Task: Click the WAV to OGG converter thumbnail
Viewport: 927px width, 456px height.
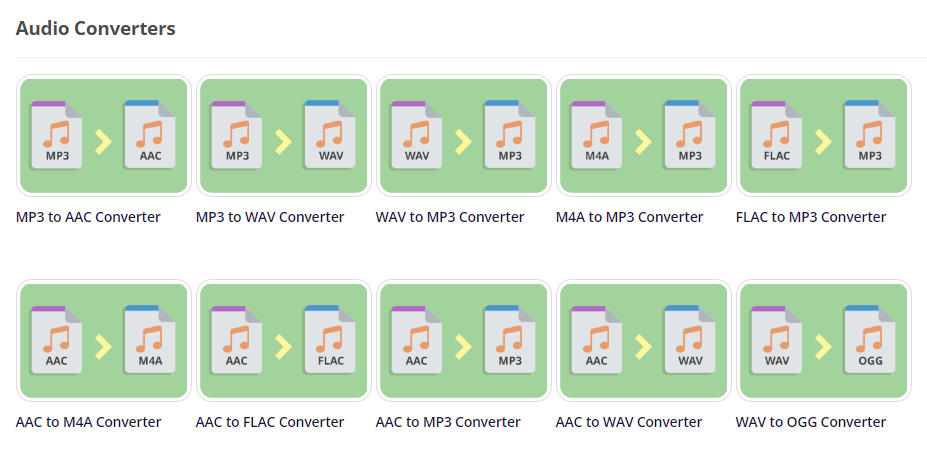Action: click(x=823, y=340)
